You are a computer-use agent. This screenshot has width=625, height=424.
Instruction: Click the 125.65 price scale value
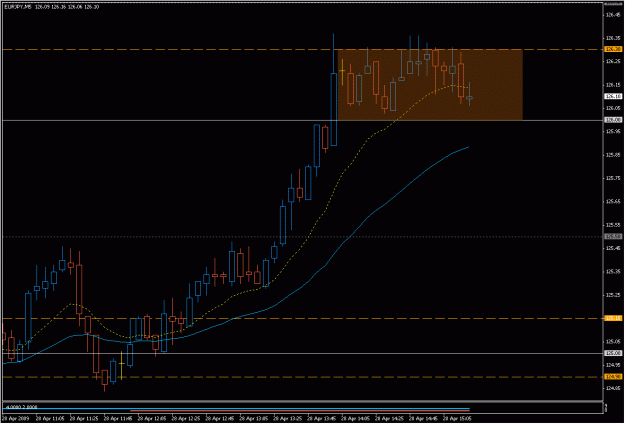[x=614, y=202]
